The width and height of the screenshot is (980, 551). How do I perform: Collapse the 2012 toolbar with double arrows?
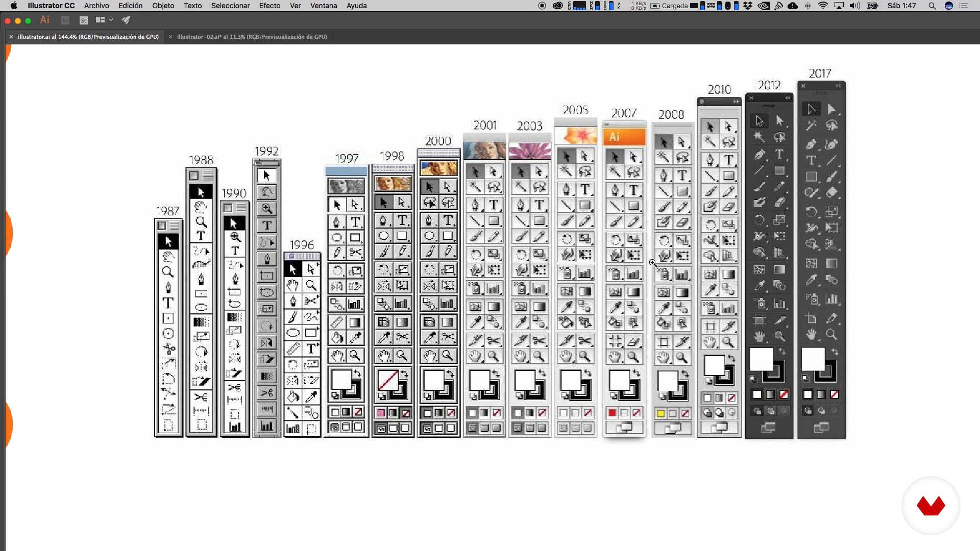[787, 98]
